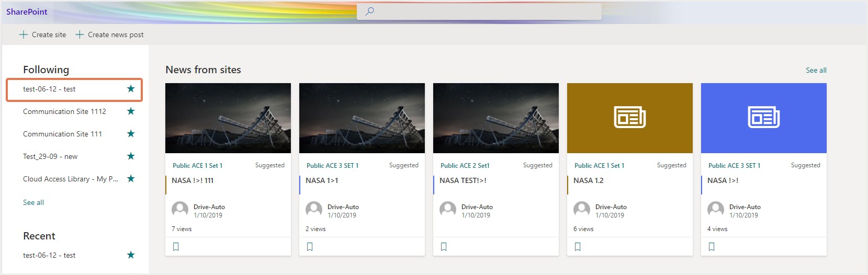868x275 pixels.
Task: Click 6 views on NASA 1.2 card
Action: [583, 229]
